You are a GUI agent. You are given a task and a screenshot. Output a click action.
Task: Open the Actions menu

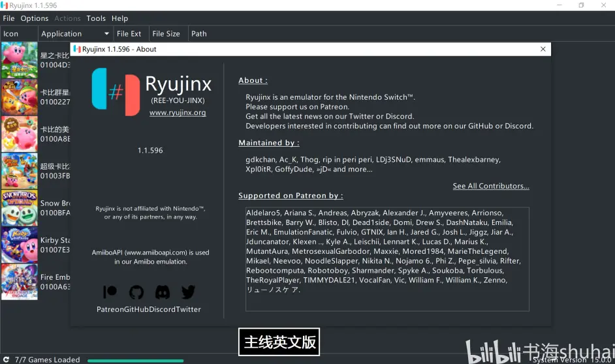coord(67,18)
